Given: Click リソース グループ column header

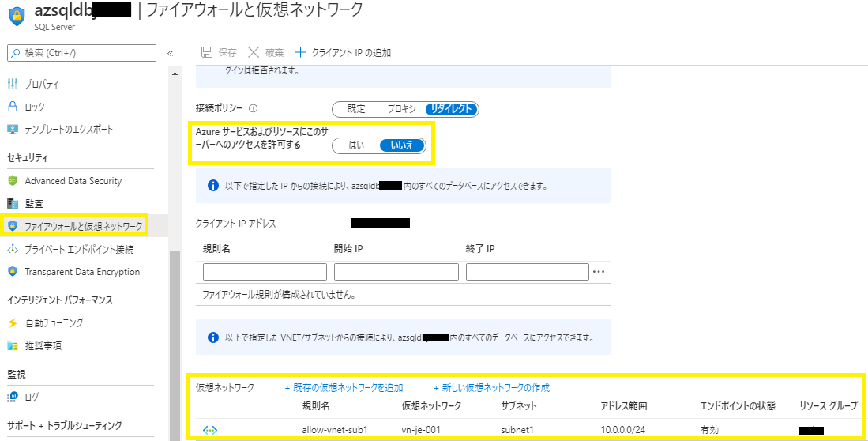Looking at the screenshot, I should click(829, 406).
